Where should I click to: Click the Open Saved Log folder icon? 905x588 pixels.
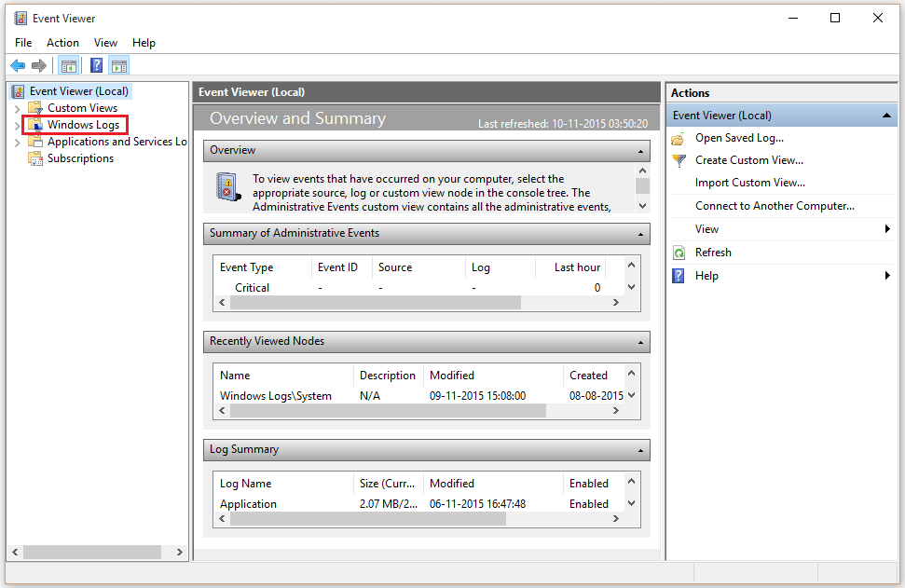coord(679,139)
